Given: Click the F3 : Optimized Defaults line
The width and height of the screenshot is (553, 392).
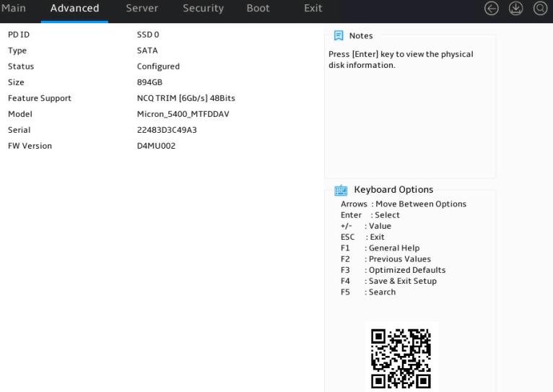Looking at the screenshot, I should pos(393,270).
